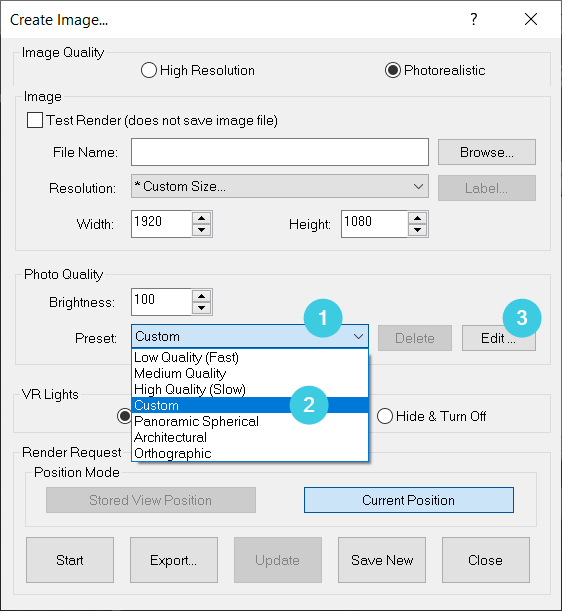Increase Width using the up arrow
Image resolution: width=562 pixels, height=611 pixels.
(201, 218)
